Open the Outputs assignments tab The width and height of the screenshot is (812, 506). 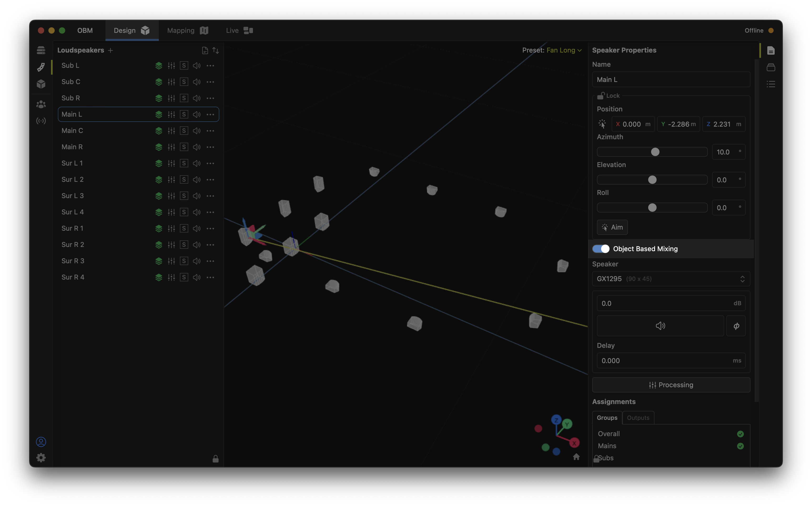[638, 418]
